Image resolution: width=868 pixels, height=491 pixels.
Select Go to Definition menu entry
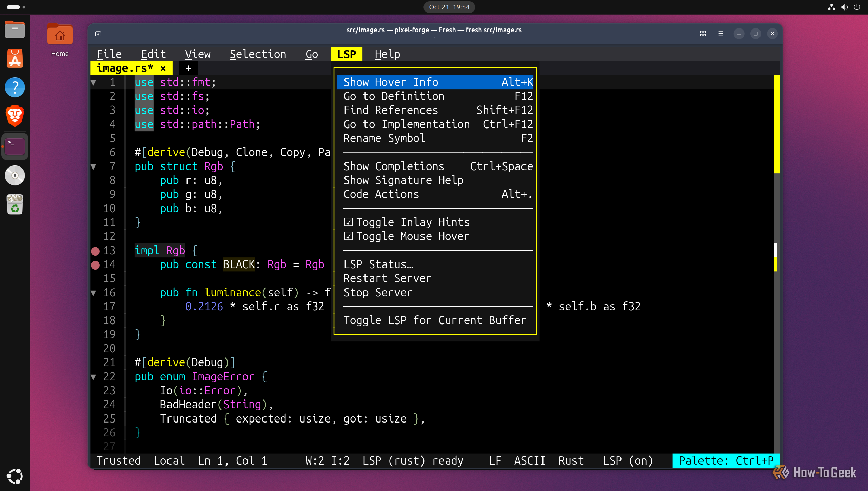point(435,96)
